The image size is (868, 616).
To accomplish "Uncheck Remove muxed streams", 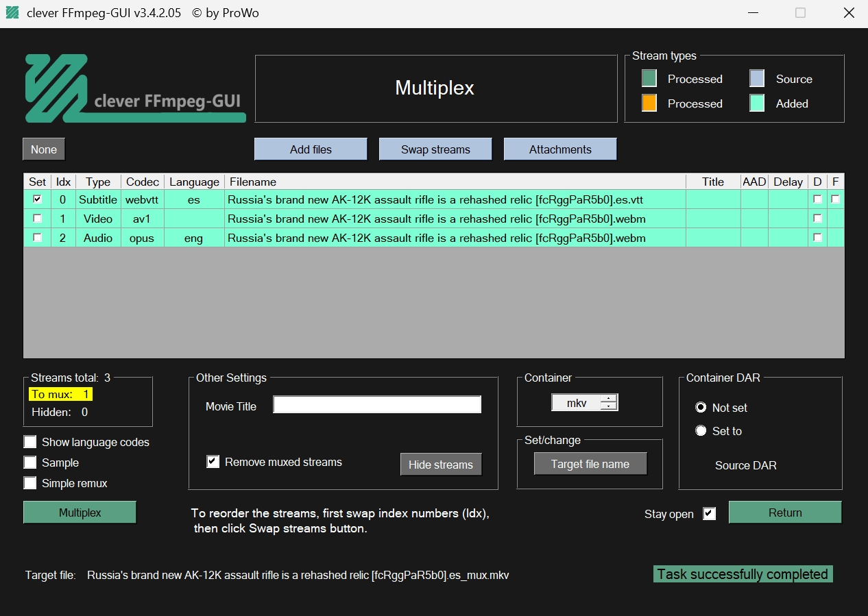I will point(213,462).
